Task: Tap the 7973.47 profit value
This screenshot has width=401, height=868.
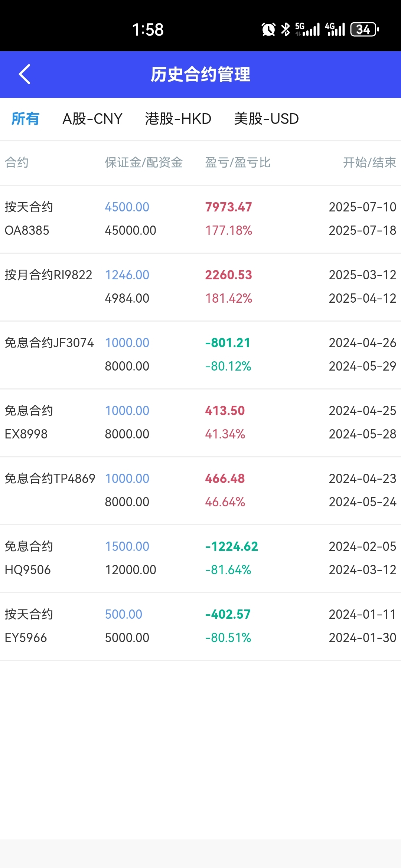Action: [228, 207]
